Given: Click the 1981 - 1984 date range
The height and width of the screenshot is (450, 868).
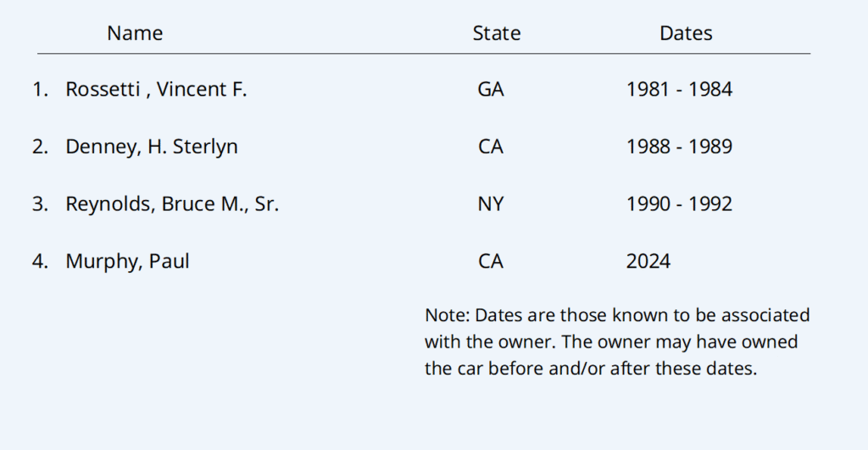Looking at the screenshot, I should click(679, 89).
